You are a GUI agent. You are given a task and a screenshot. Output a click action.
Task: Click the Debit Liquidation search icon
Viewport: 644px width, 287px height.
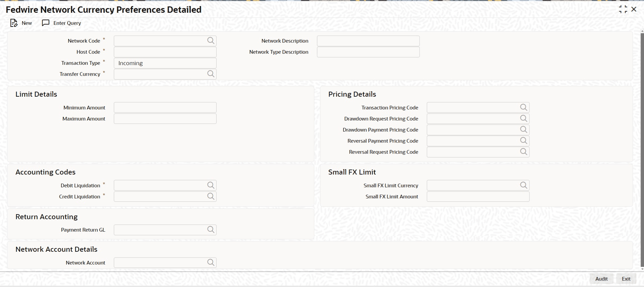coord(211,185)
